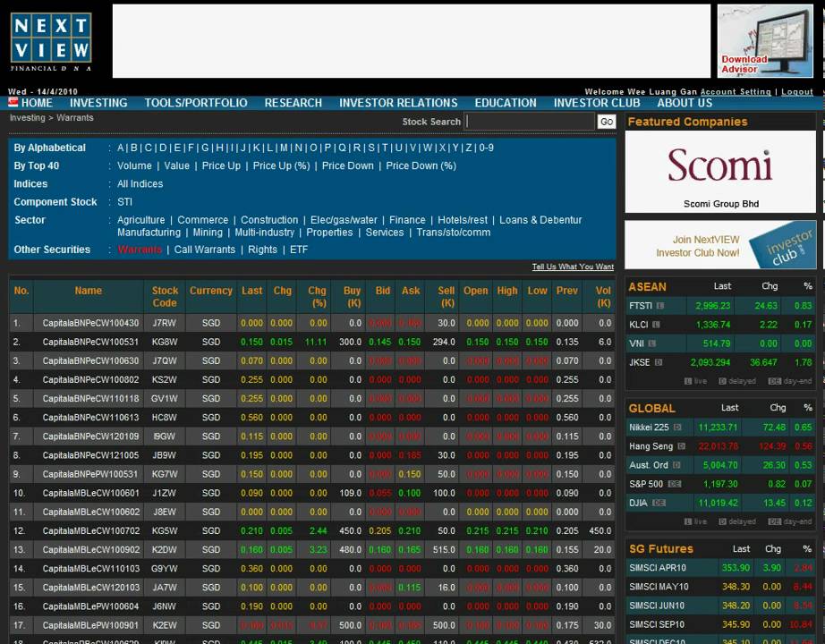Click the live icon beside VNI
The width and height of the screenshot is (825, 644).
pos(652,343)
